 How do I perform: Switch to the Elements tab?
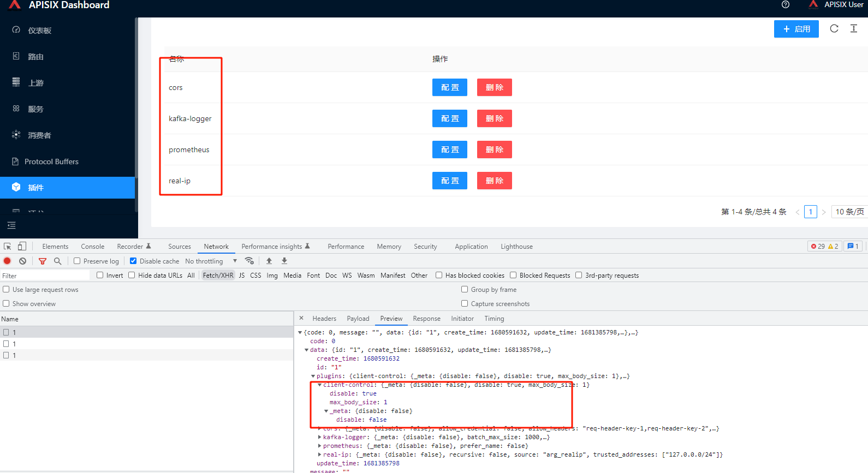click(55, 247)
